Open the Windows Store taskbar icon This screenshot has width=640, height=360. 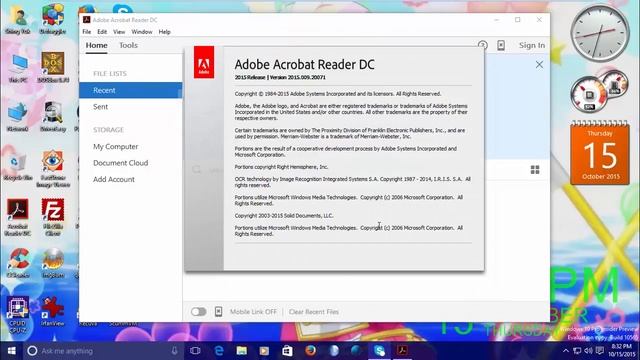click(x=287, y=351)
